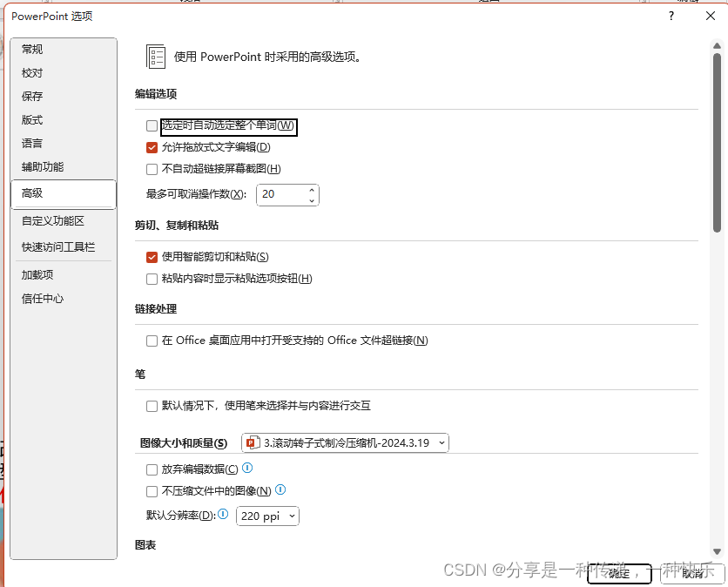This screenshot has width=728, height=587.
Task: Increase the 最多可取消操作数 spinner value
Action: tap(312, 190)
